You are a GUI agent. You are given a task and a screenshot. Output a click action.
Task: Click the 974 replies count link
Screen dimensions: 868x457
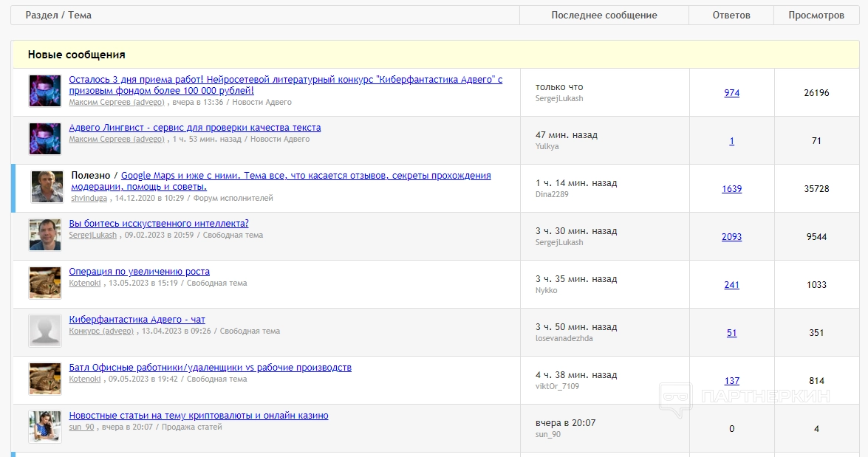tap(731, 93)
